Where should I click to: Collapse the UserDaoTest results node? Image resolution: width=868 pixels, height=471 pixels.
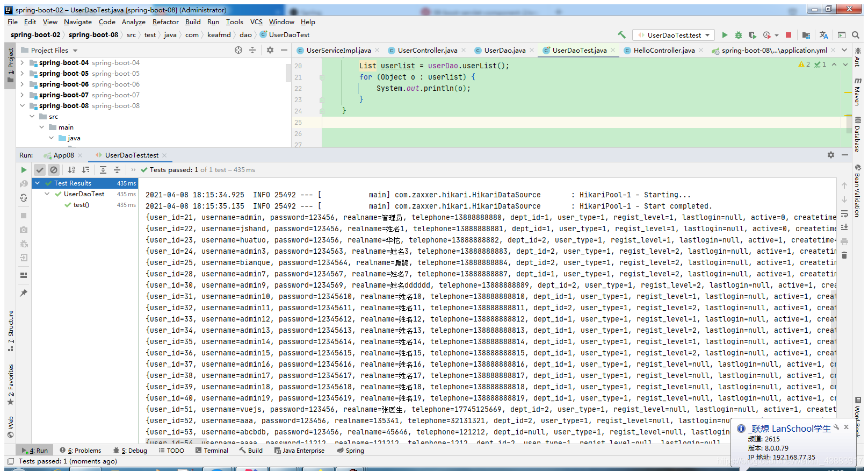pyautogui.click(x=47, y=194)
